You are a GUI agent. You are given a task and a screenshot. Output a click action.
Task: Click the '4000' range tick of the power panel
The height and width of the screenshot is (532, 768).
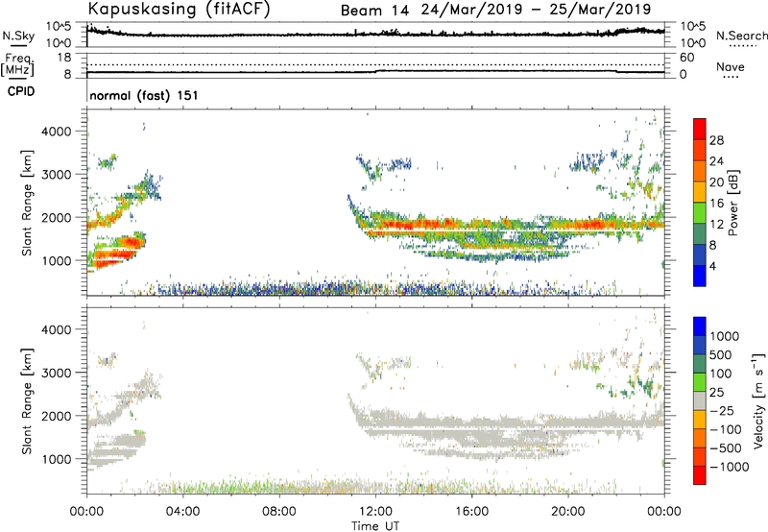pos(56,132)
